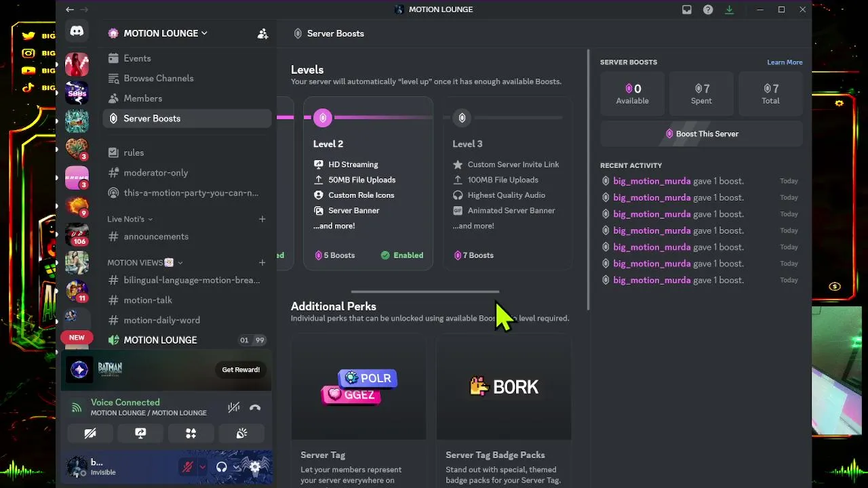Open first big_motion_murda username in Recent Activity
868x488 pixels.
coord(652,181)
